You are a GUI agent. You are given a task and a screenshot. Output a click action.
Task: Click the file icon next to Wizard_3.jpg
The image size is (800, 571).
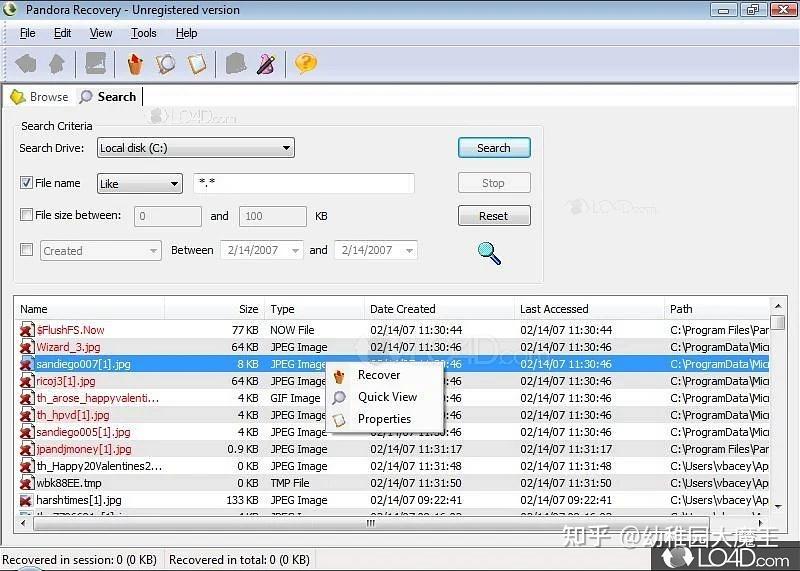[27, 347]
